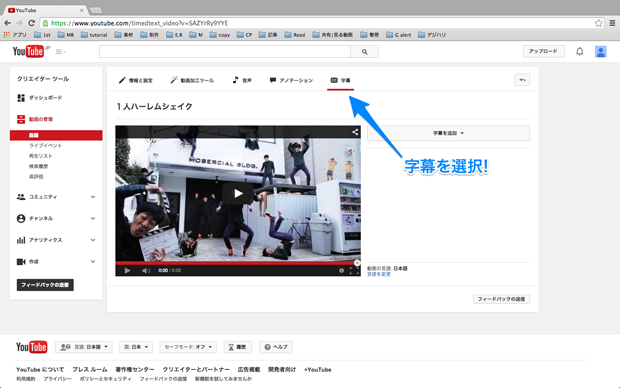The height and width of the screenshot is (388, 620).
Task: Start the video with the center play button
Action: click(x=238, y=193)
